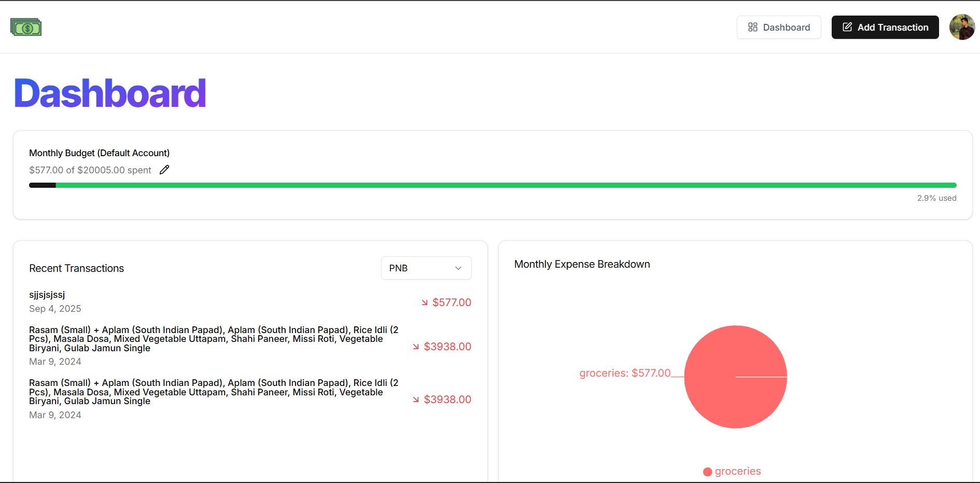980x483 pixels.
Task: Click the Monthly Expense Breakdown heading
Action: pyautogui.click(x=582, y=264)
